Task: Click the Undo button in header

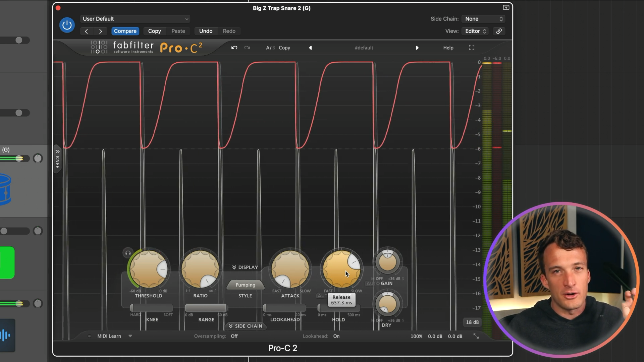Action: [x=206, y=31]
